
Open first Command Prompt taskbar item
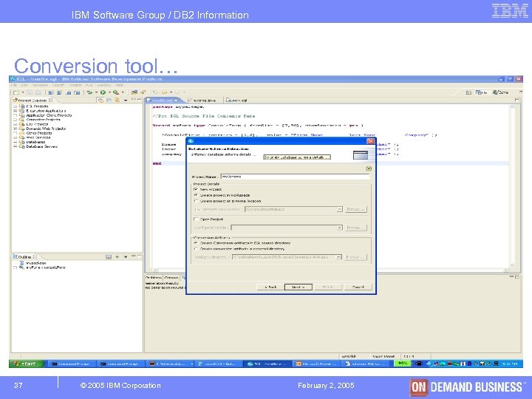point(71,364)
